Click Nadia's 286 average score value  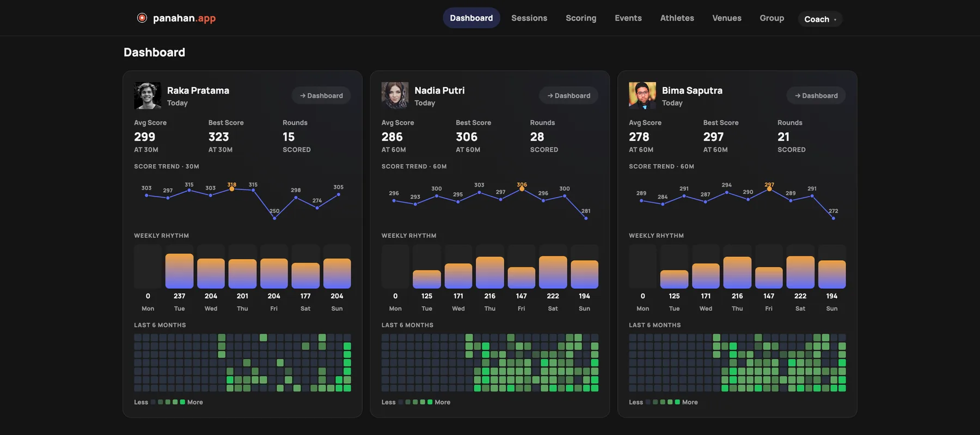392,137
